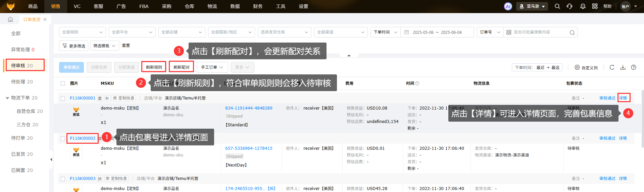Open 销售 top menu
Image resolution: width=644 pixels, height=192 pixels.
[56, 6]
